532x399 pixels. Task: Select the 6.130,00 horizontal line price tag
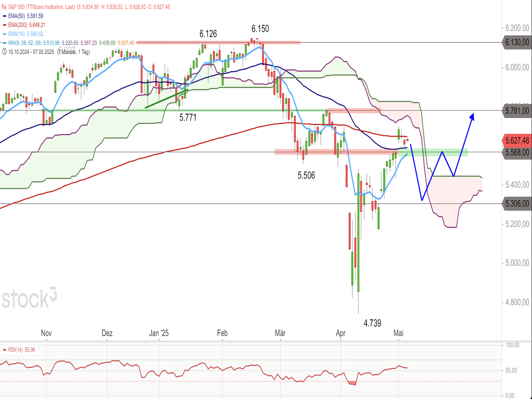click(517, 43)
